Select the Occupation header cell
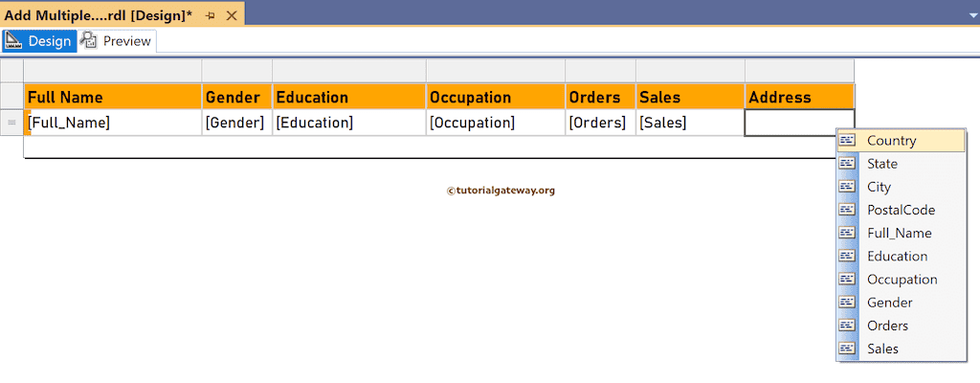Viewport: 980px width, 383px height. 496,97
